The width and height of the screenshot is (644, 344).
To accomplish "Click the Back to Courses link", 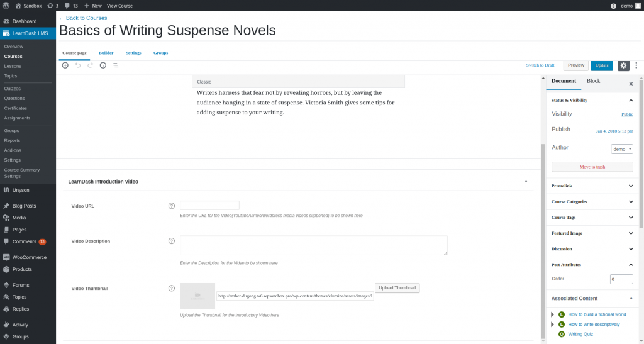I will 83,18.
